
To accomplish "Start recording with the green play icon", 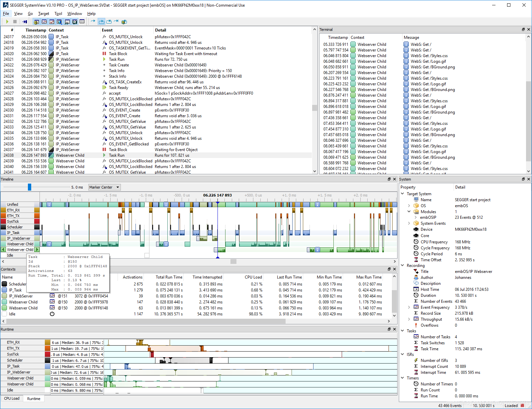I will click(7, 22).
